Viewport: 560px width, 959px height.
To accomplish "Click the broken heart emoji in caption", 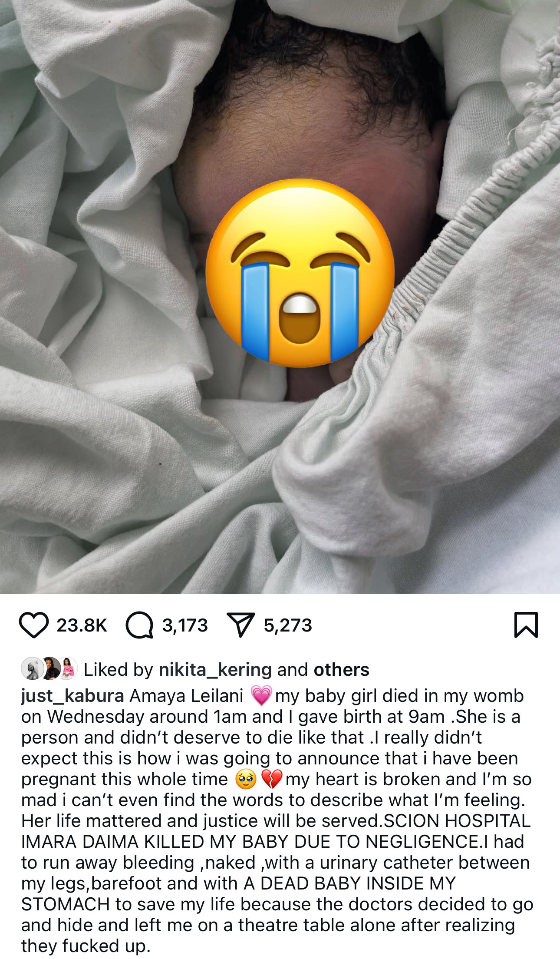I will pos(272,779).
